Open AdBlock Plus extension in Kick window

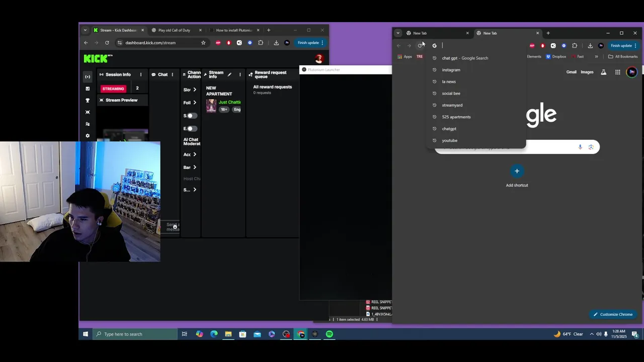click(x=218, y=43)
